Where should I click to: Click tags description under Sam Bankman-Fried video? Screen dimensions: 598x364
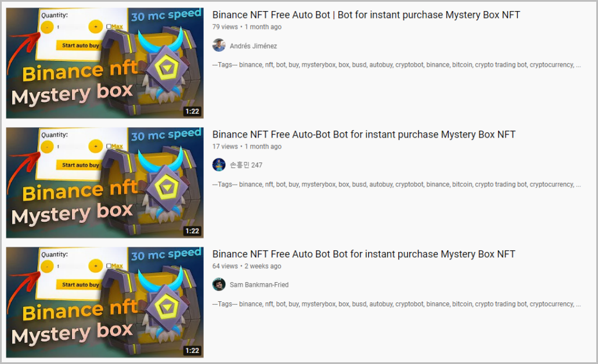(x=397, y=304)
